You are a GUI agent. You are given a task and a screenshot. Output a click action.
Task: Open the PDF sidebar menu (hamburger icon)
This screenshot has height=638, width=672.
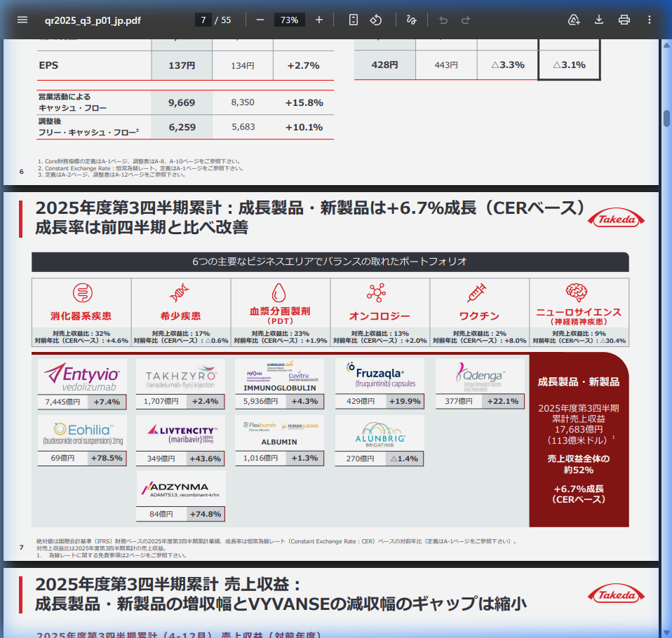22,20
